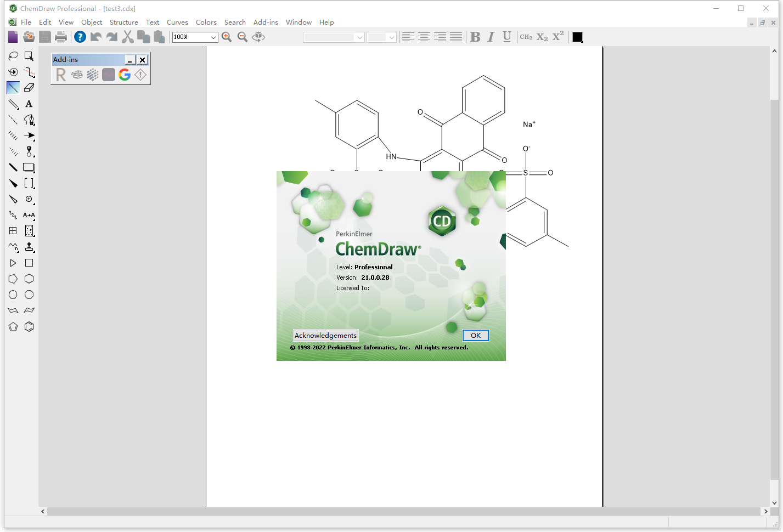Select the Text tool
Screen dimensions: 783x532
pos(29,104)
